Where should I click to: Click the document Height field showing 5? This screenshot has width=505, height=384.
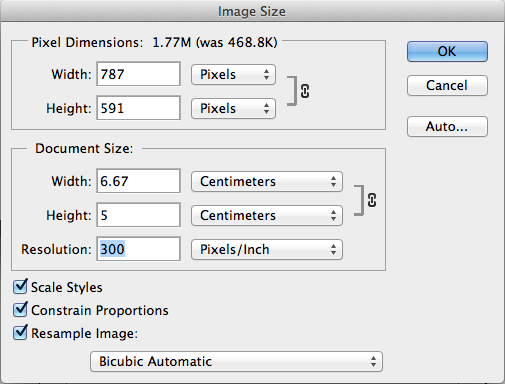pyautogui.click(x=138, y=215)
